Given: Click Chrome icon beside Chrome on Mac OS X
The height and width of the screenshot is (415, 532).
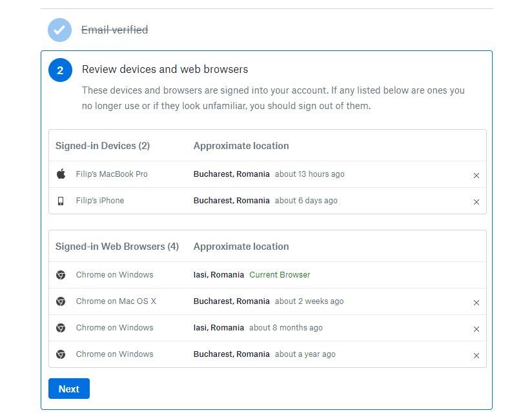Looking at the screenshot, I should 61,301.
